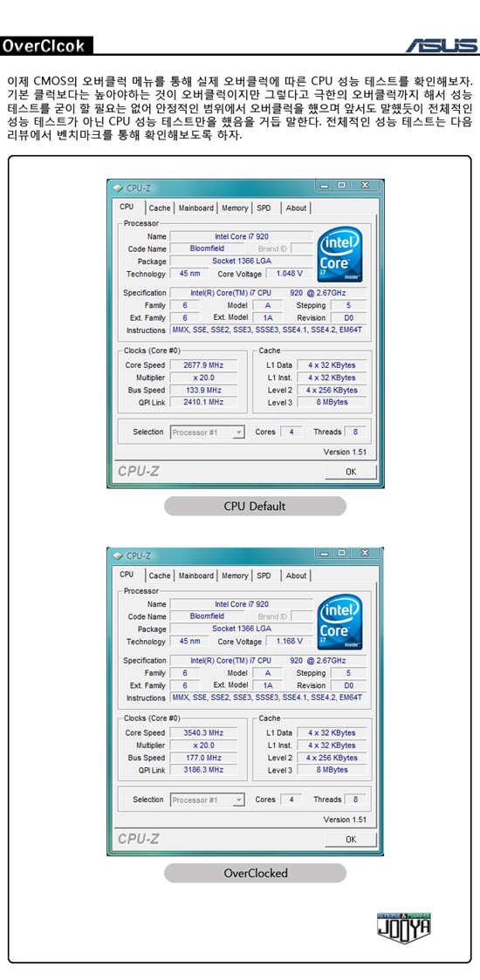Click Package Socket 1366 LGA in CPU Default window

click(241, 262)
